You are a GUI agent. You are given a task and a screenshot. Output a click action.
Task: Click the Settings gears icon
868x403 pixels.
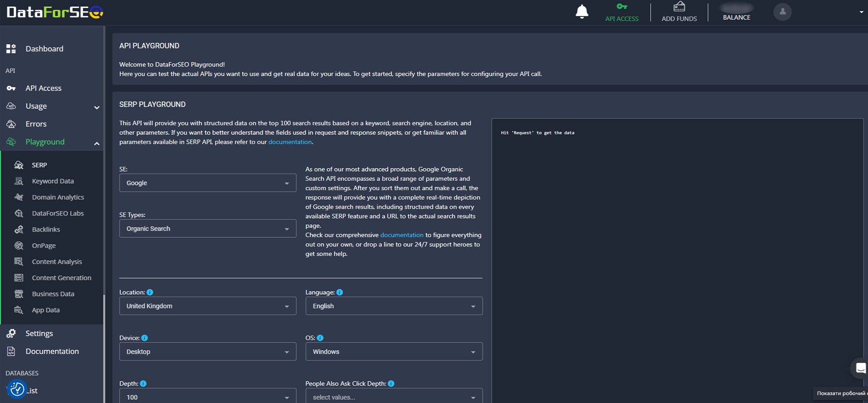[11, 333]
